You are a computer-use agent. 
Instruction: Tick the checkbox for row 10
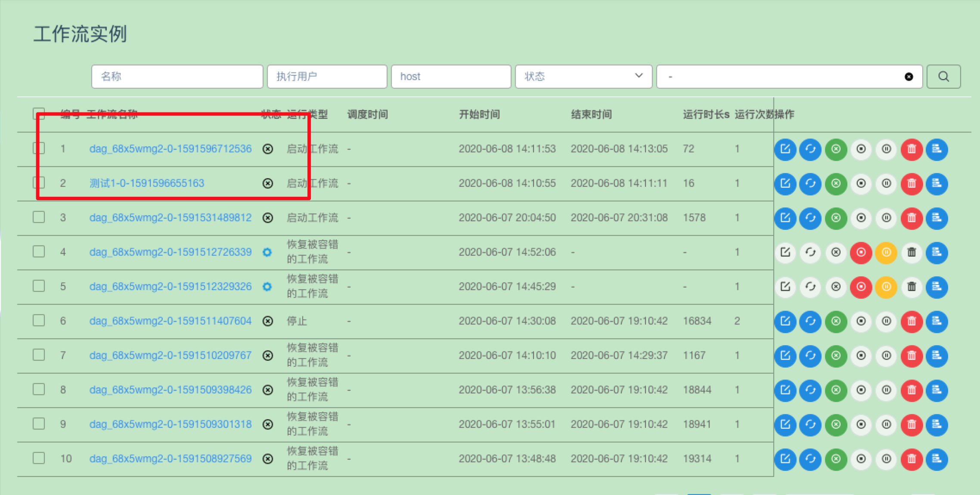[x=39, y=458]
